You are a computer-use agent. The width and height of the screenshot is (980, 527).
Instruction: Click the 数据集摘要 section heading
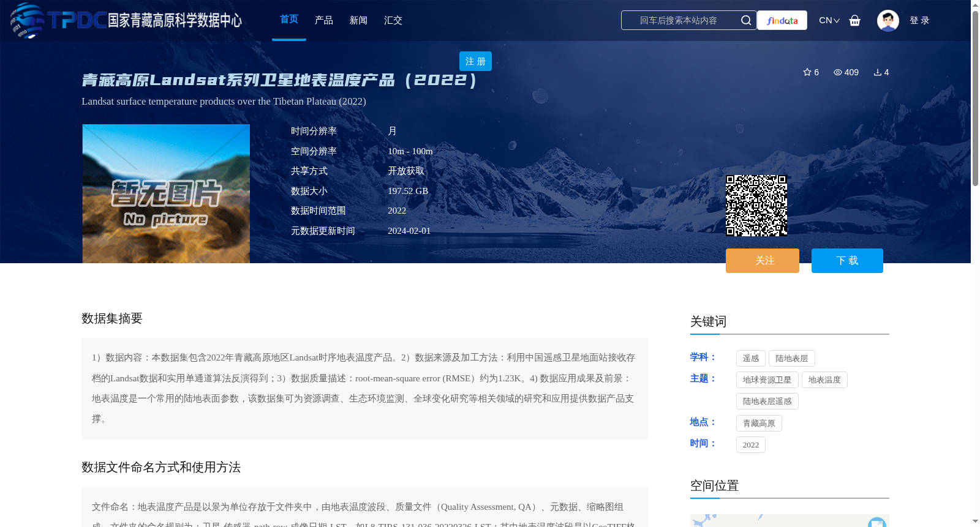[112, 318]
